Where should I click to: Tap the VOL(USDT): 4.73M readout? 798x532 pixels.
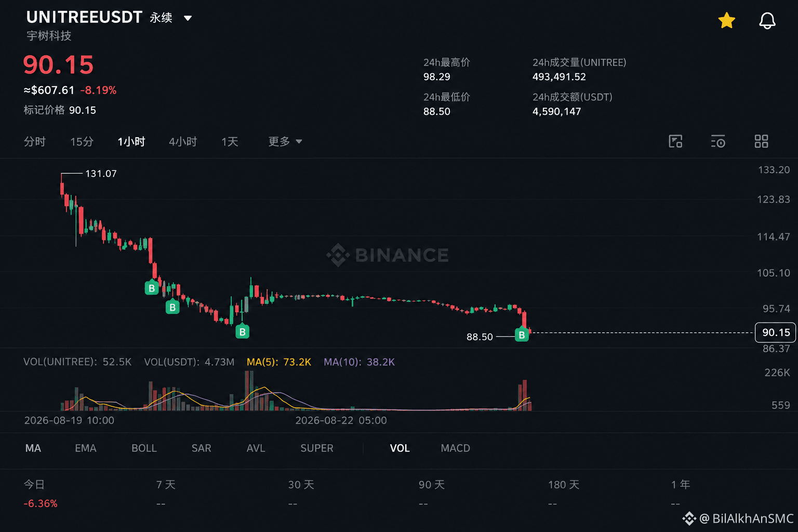[189, 362]
